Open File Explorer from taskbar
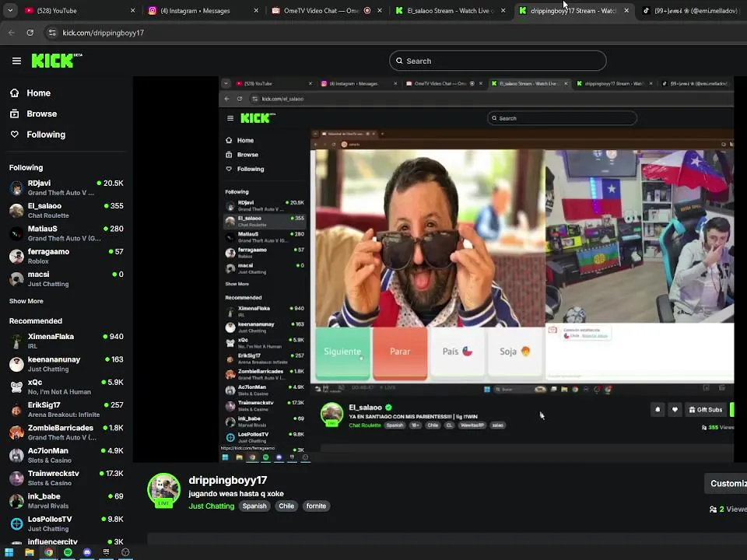 (x=30, y=552)
